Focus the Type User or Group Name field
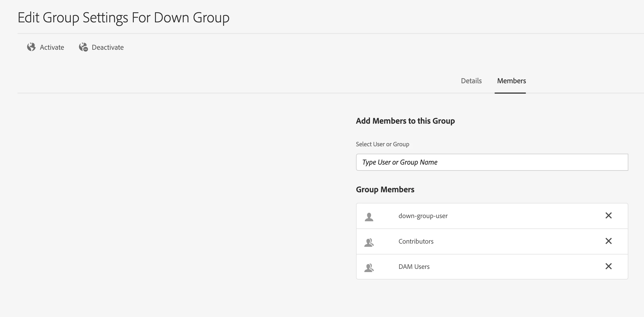This screenshot has height=317, width=644. [492, 162]
